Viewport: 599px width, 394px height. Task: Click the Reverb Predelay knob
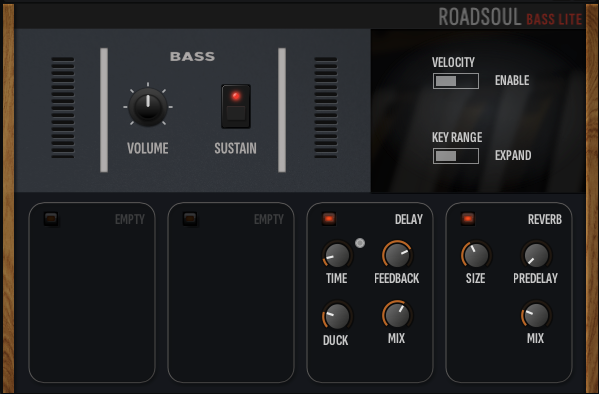click(x=536, y=255)
